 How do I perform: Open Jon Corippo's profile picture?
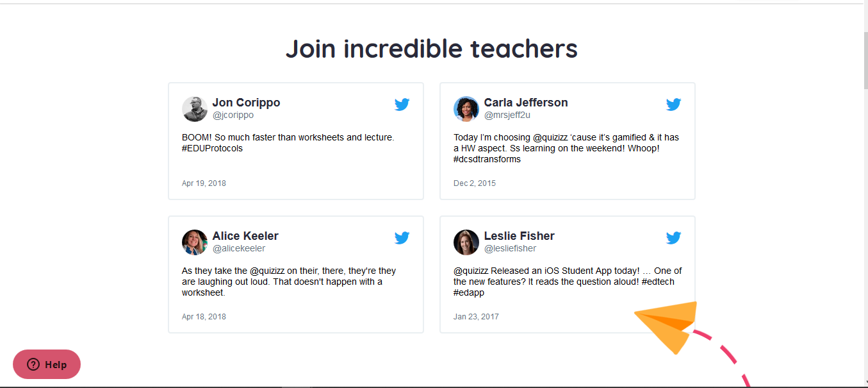point(195,109)
